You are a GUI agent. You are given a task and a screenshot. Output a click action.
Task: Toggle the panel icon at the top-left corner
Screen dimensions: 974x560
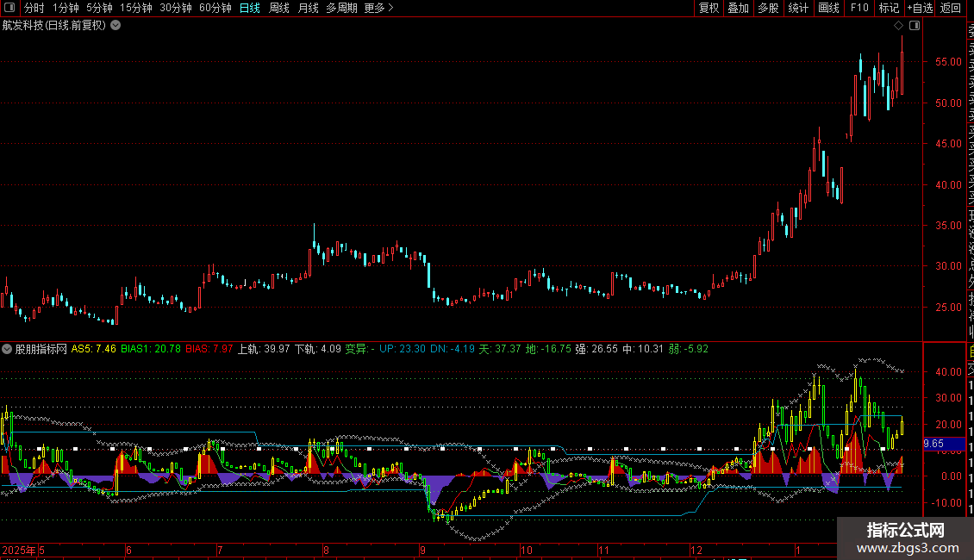(x=9, y=8)
